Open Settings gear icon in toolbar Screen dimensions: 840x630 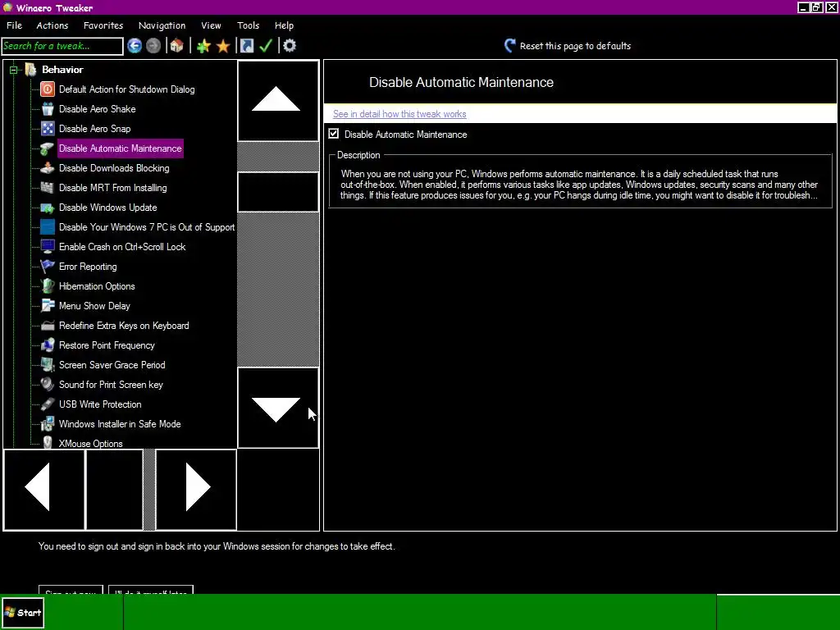(x=290, y=46)
